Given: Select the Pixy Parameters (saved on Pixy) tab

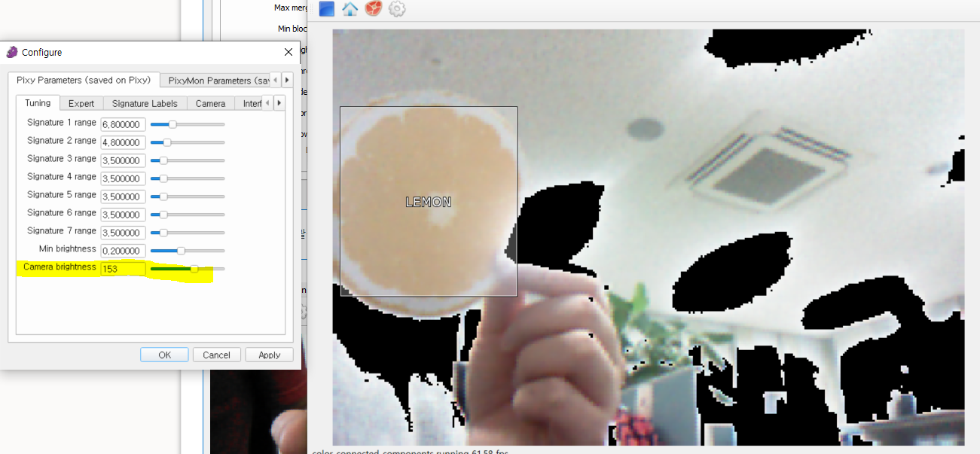Looking at the screenshot, I should pos(84,80).
